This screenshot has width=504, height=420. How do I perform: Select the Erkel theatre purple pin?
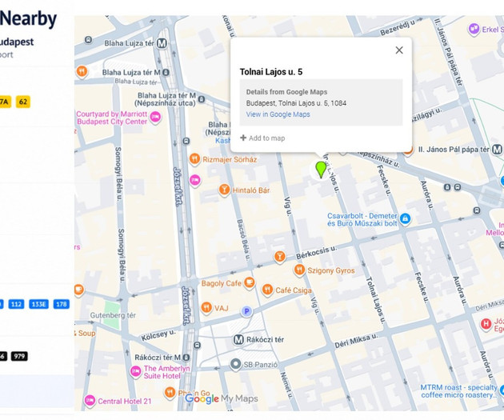pos(474,30)
